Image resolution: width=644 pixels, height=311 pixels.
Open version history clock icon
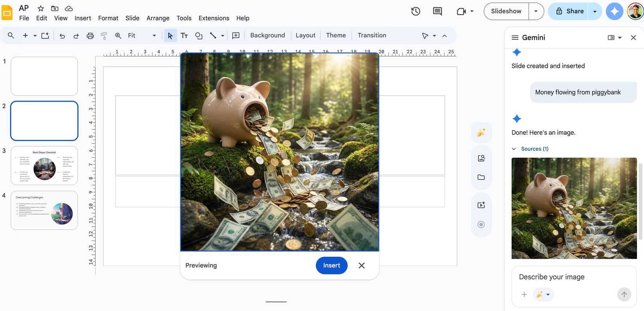416,11
